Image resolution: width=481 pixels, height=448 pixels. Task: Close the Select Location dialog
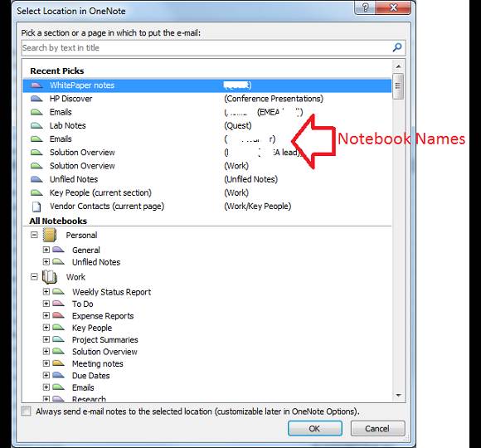[x=394, y=7]
